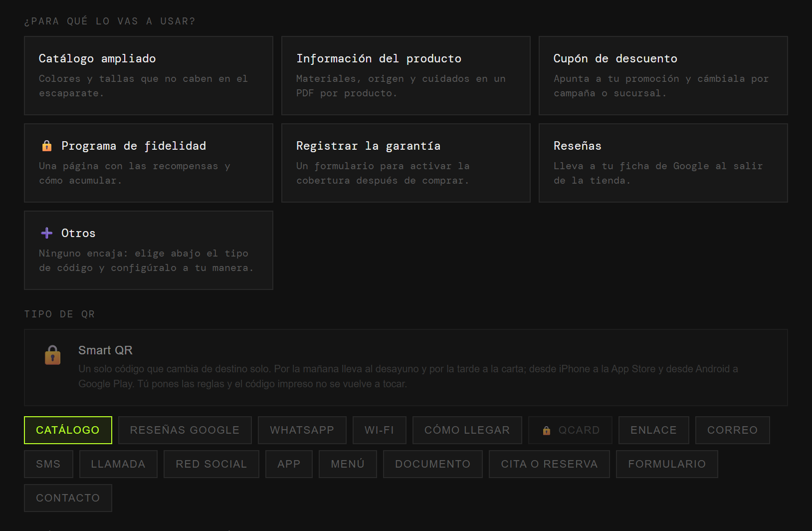812x531 pixels.
Task: Click the 'TIPO DE QR' section label
Action: (59, 314)
